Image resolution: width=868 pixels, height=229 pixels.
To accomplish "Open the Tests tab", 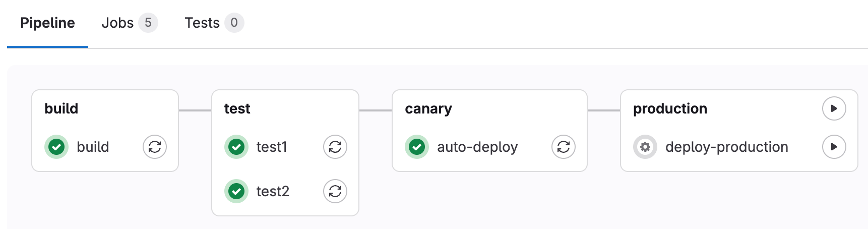I will [202, 23].
